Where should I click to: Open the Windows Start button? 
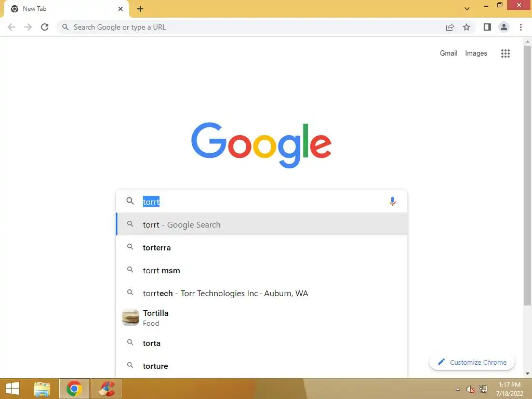pos(12,389)
